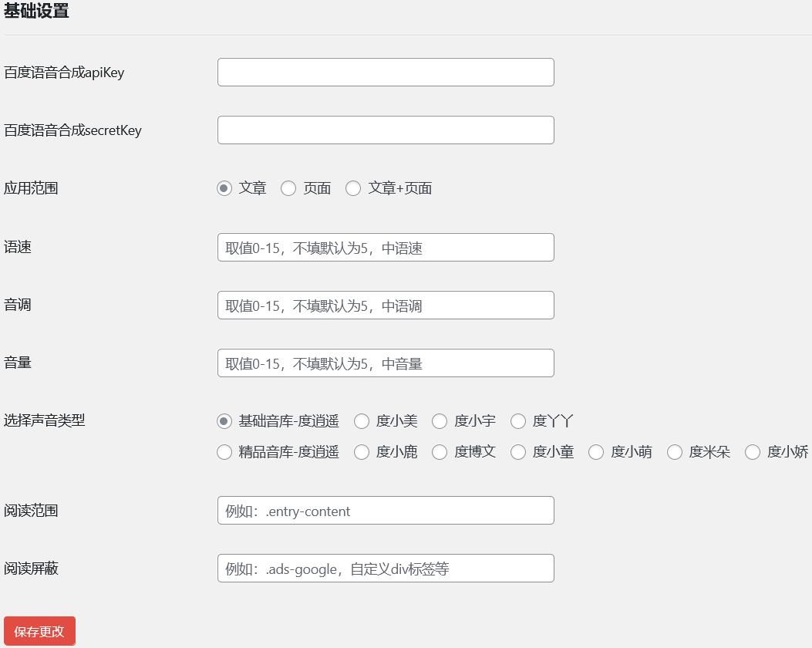Click the 音调 pitch input field
This screenshot has height=648, width=812.
pyautogui.click(x=386, y=305)
